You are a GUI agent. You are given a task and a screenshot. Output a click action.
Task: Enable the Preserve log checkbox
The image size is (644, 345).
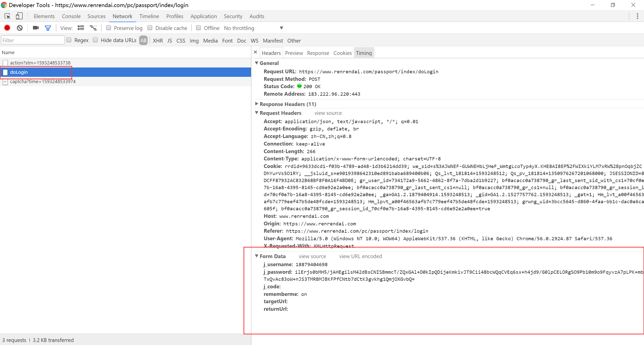[x=109, y=28]
